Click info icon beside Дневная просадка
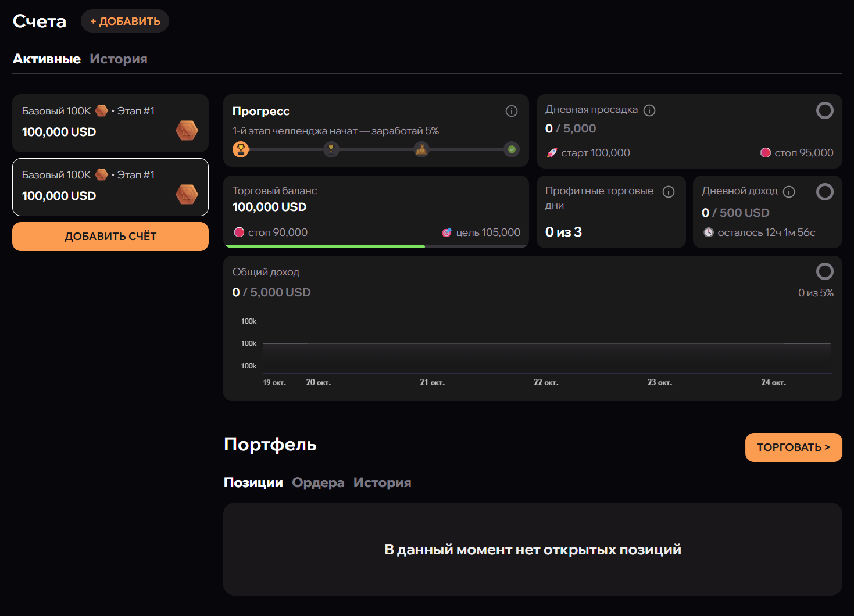 [649, 110]
